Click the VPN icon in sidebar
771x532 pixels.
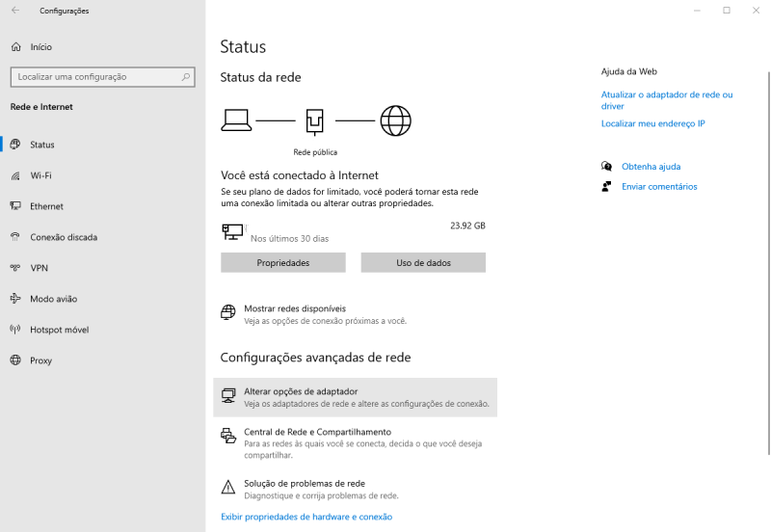[15, 268]
